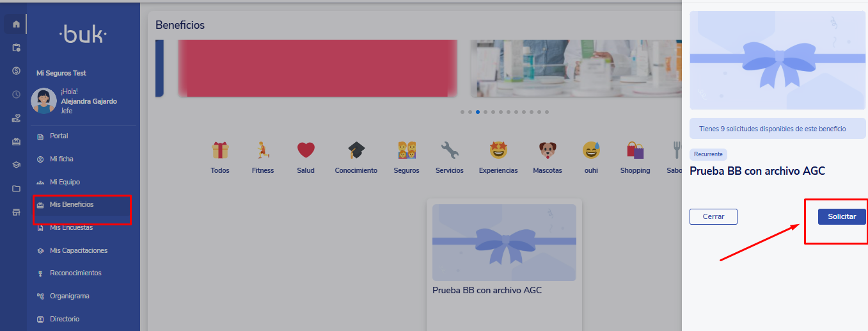Open Prueba BB con archivo AGC card
Image resolution: width=868 pixels, height=331 pixels.
(504, 264)
